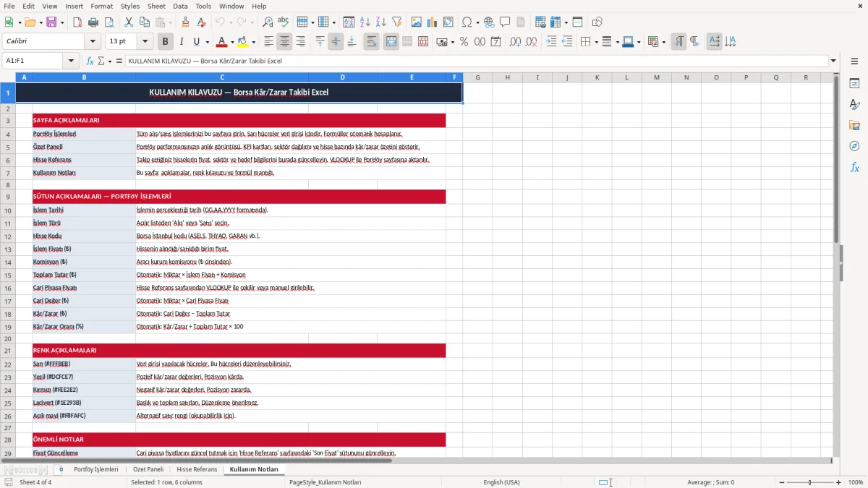Toggle Print Preview
This screenshot has height=488, width=868.
(x=109, y=22)
